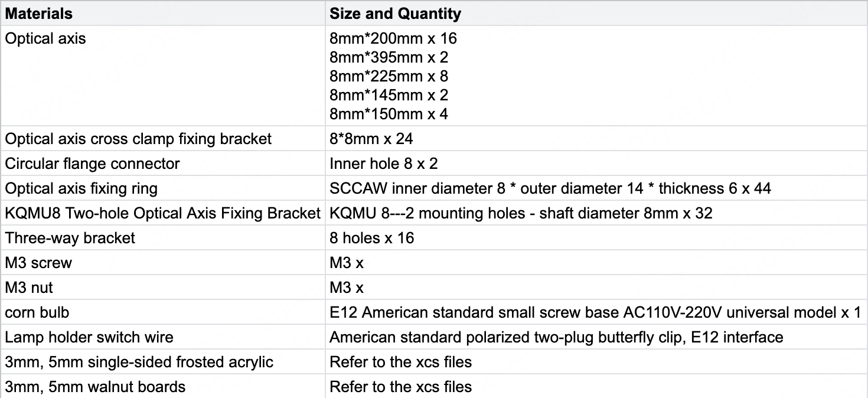Click the M3 screw material cell
This screenshot has width=868, height=398.
38,263
